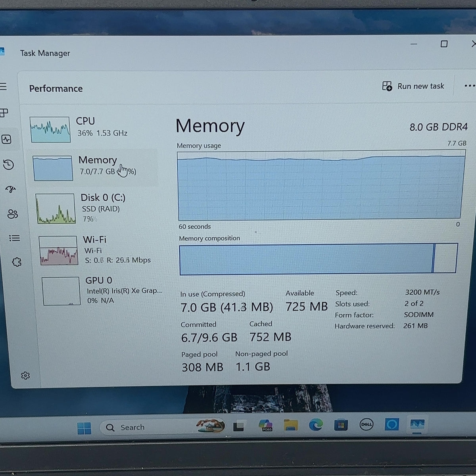This screenshot has width=476, height=476.
Task: Open the Services puzzle-piece icon
Action: point(17,262)
